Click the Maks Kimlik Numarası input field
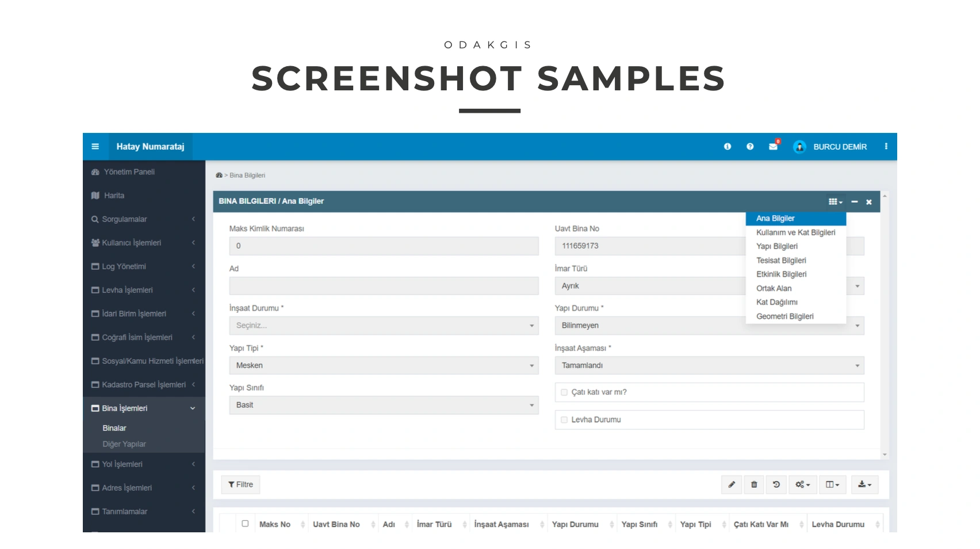This screenshot has width=980, height=549. 384,246
